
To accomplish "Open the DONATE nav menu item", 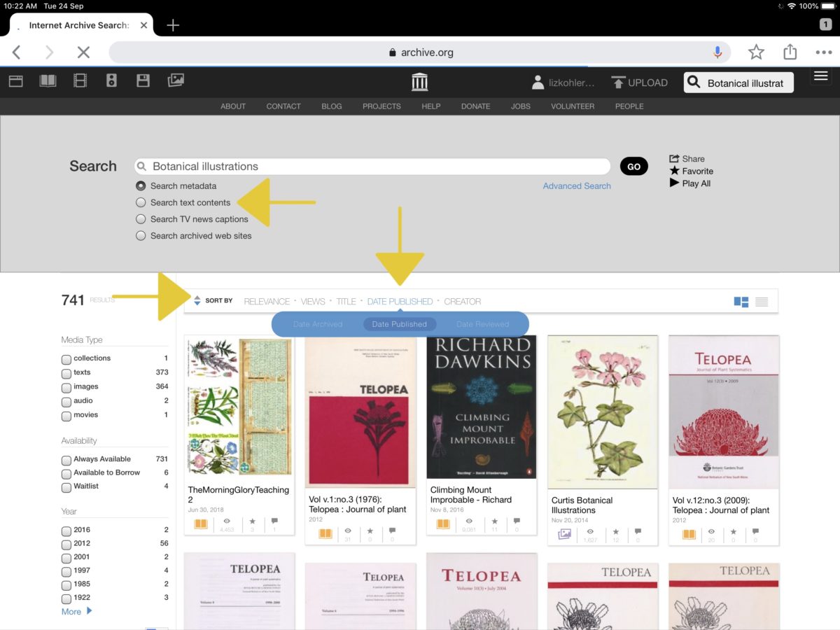I will point(475,106).
